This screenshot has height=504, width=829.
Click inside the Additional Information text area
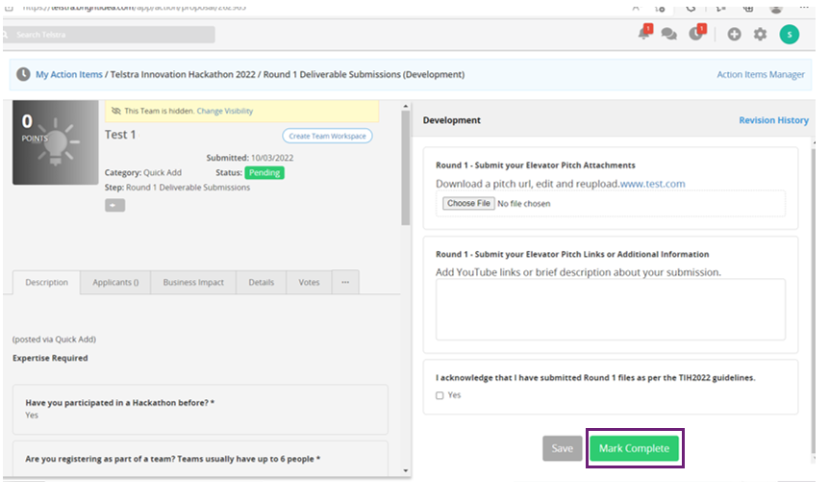[610, 310]
